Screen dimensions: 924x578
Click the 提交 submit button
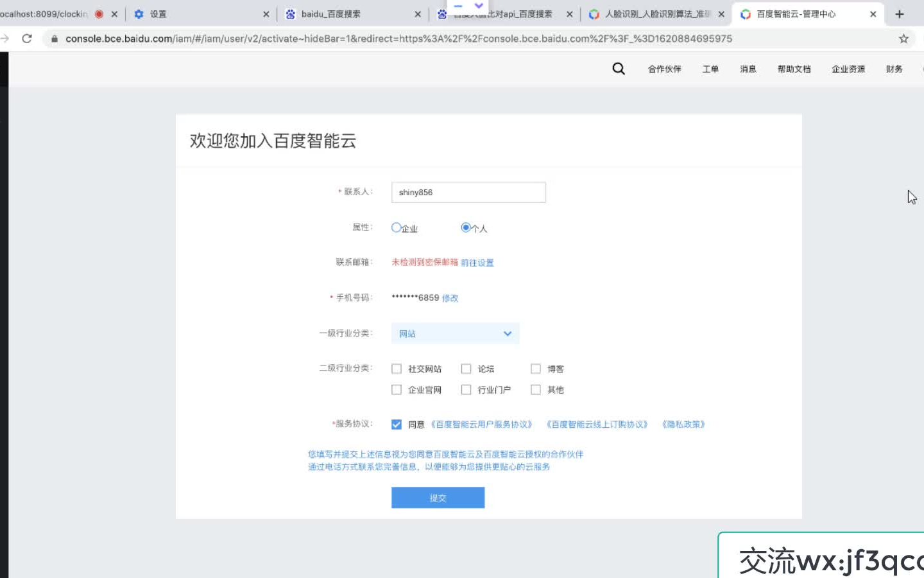pos(438,498)
